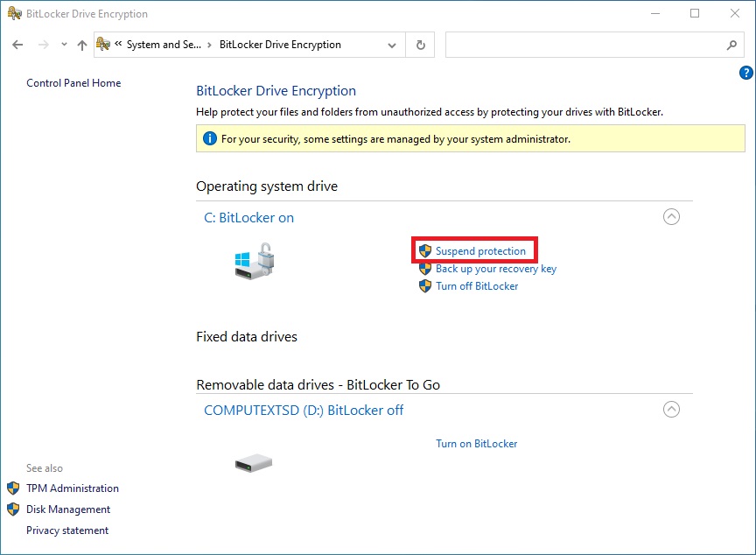The width and height of the screenshot is (756, 555).
Task: Open help via the blue question mark
Action: tap(745, 73)
